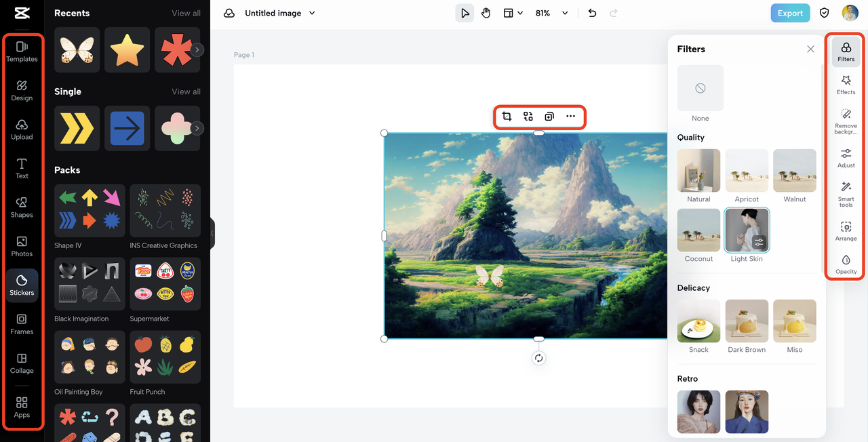Show more Recents stickers with arrow
The width and height of the screenshot is (868, 442).
(197, 49)
